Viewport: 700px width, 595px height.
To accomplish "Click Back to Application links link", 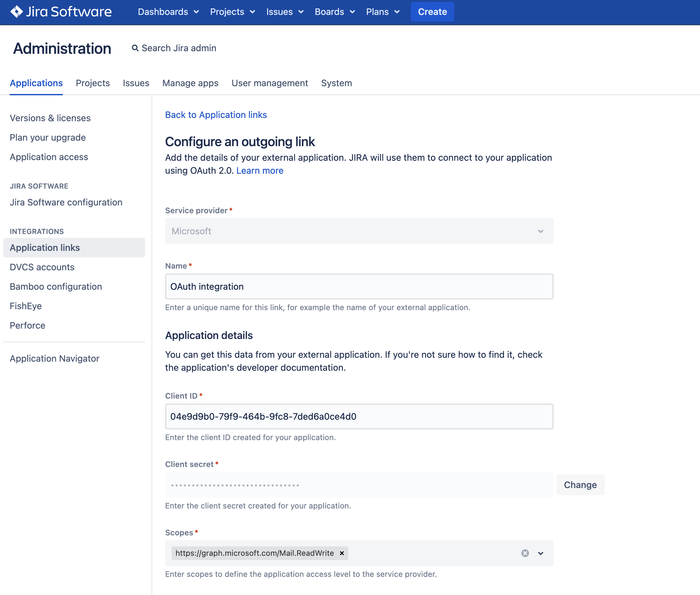I will click(x=216, y=114).
